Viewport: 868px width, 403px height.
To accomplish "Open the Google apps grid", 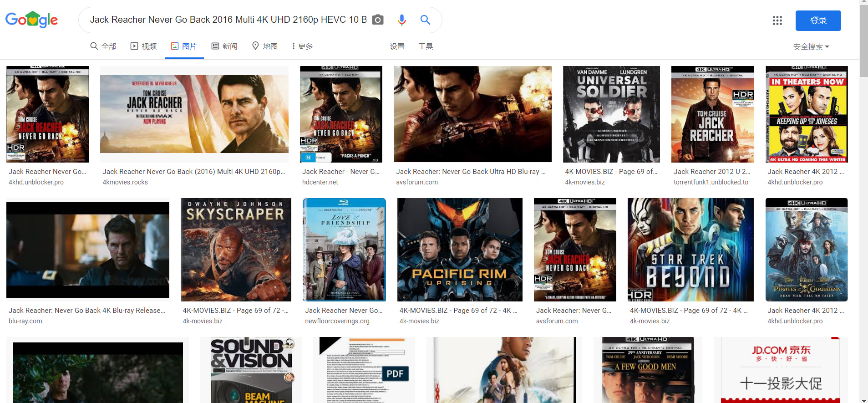I will pos(777,20).
